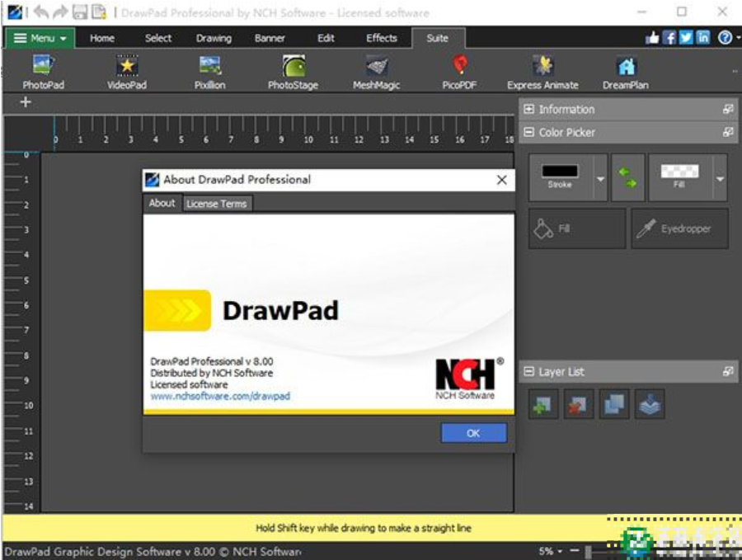742x560 pixels.
Task: Open the Home ribbon tab
Action: point(102,38)
